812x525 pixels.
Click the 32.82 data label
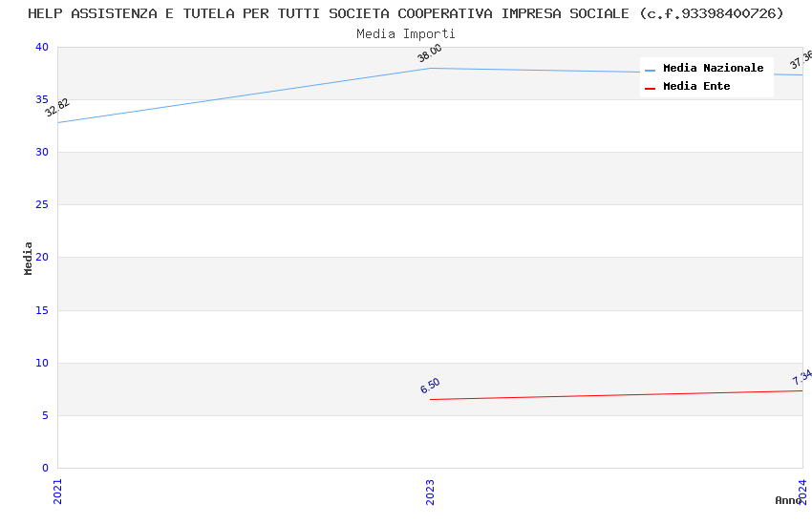click(x=57, y=108)
